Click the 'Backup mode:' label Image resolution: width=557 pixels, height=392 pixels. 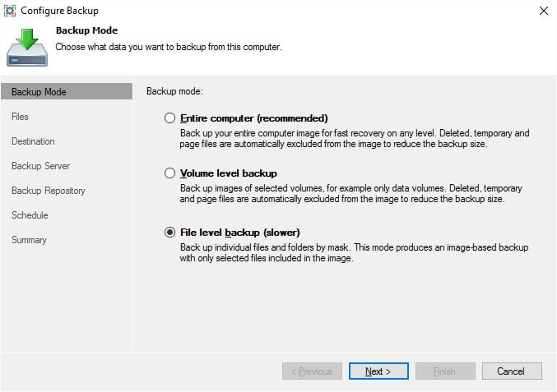[x=174, y=91]
